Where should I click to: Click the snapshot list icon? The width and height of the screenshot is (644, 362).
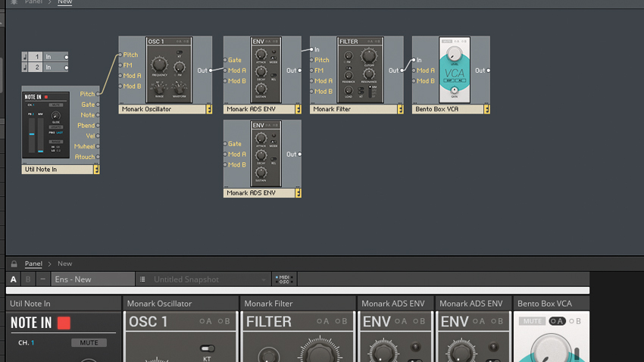(142, 279)
